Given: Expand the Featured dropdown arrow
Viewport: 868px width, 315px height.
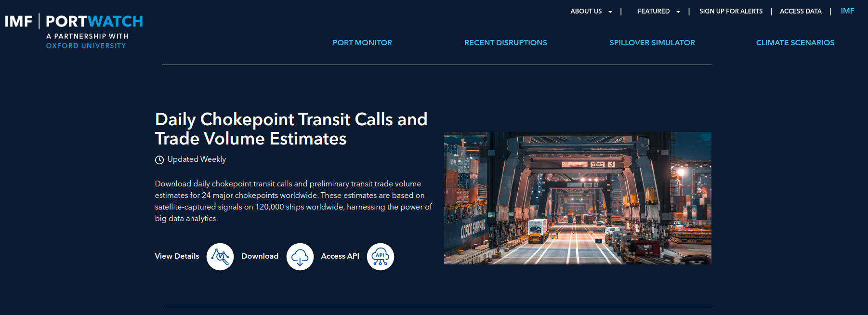Looking at the screenshot, I should point(678,12).
